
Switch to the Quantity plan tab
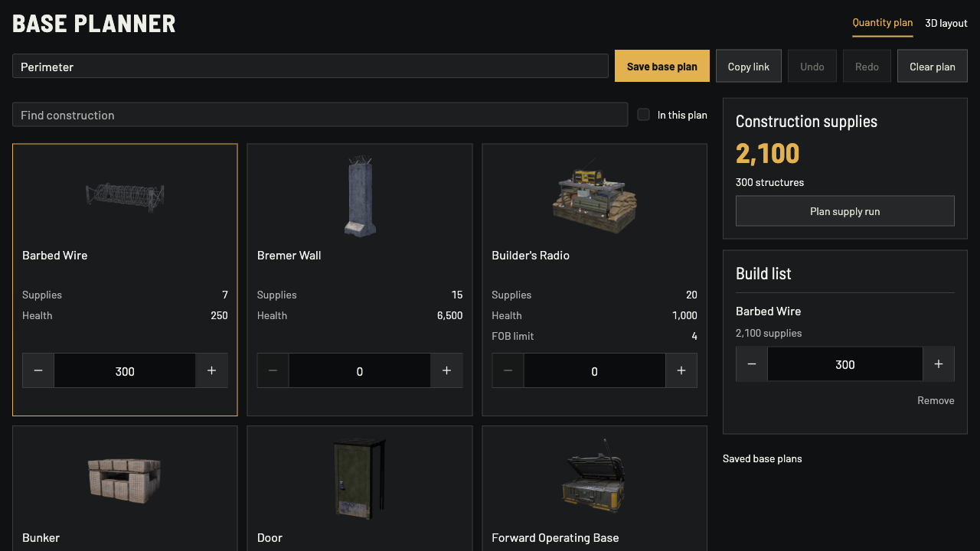[883, 23]
